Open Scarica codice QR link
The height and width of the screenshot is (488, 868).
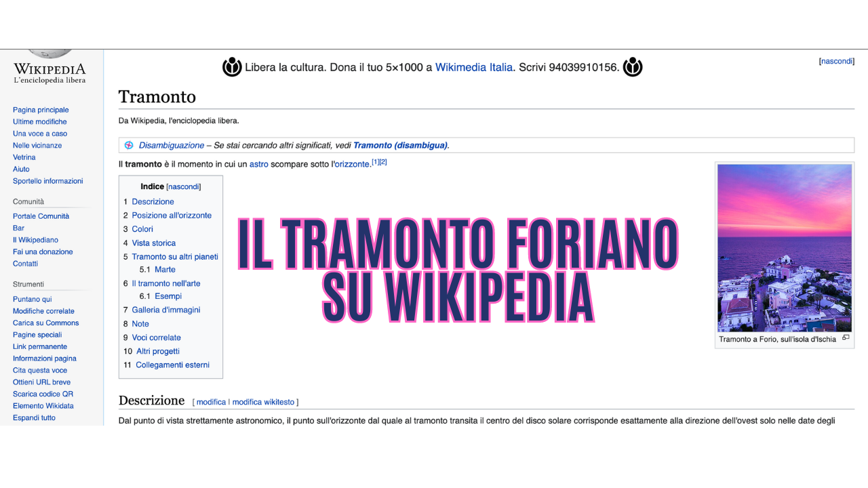tap(43, 394)
